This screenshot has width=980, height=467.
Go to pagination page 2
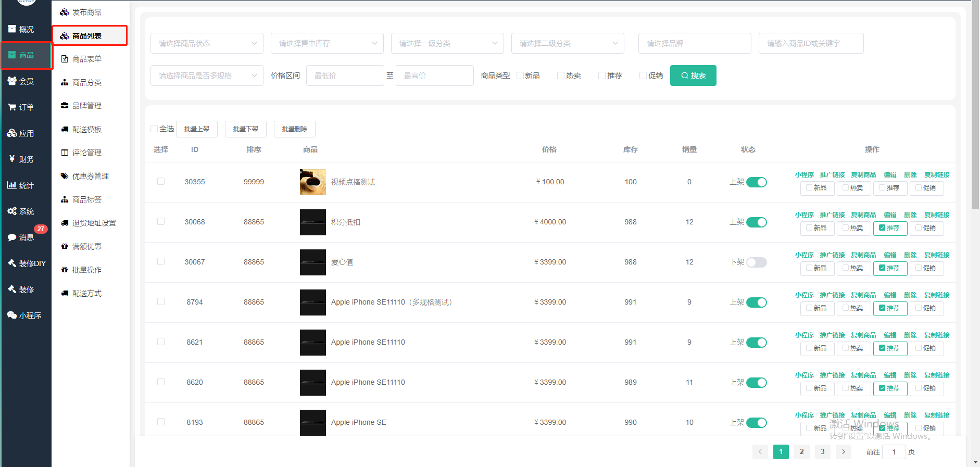tap(802, 452)
